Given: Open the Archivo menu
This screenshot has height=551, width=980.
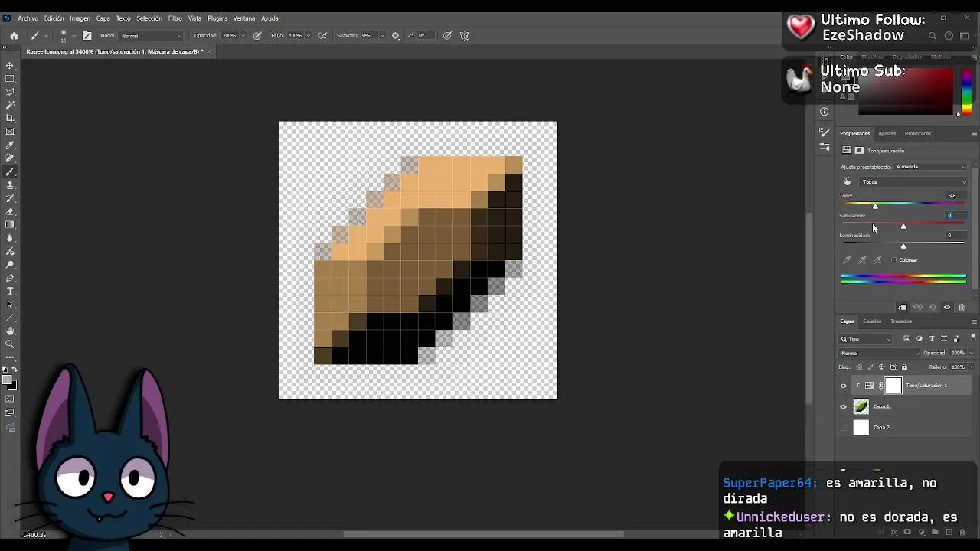Looking at the screenshot, I should click(x=28, y=18).
